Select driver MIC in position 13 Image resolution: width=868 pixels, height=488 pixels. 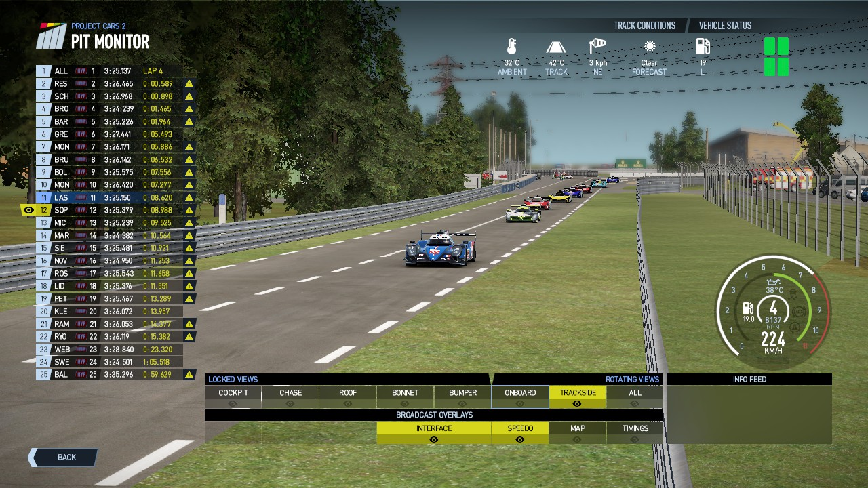point(116,223)
